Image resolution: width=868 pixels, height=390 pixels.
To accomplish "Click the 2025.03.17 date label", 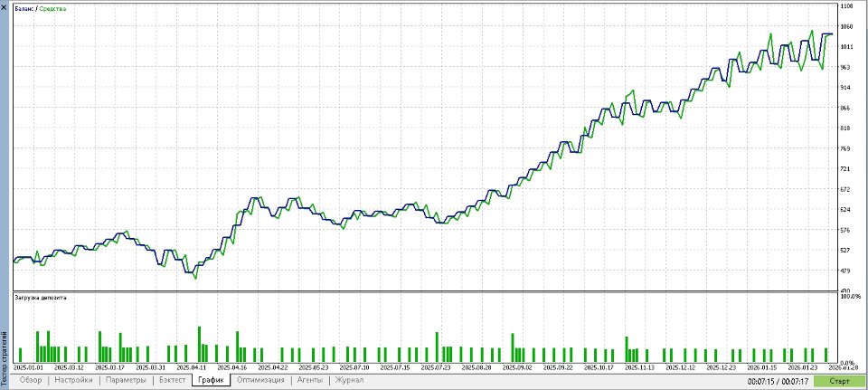I will pos(110,367).
